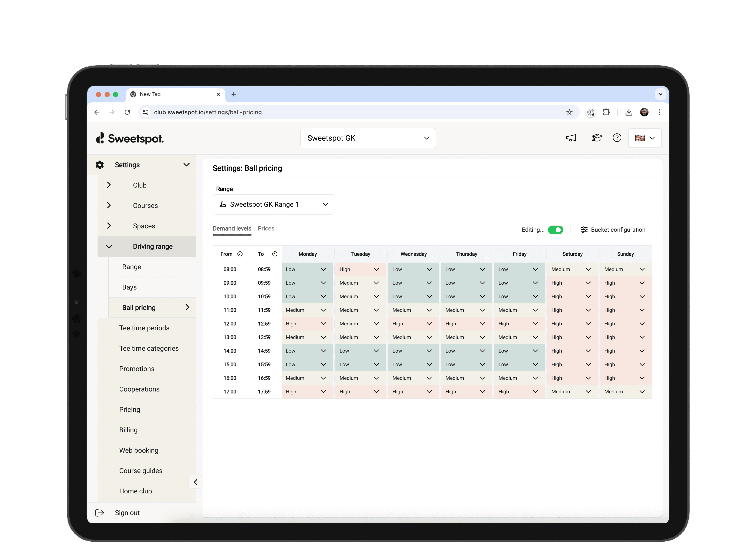Click the Settings gear icon in sidebar
Viewport: 755px width, 560px height.
click(100, 165)
